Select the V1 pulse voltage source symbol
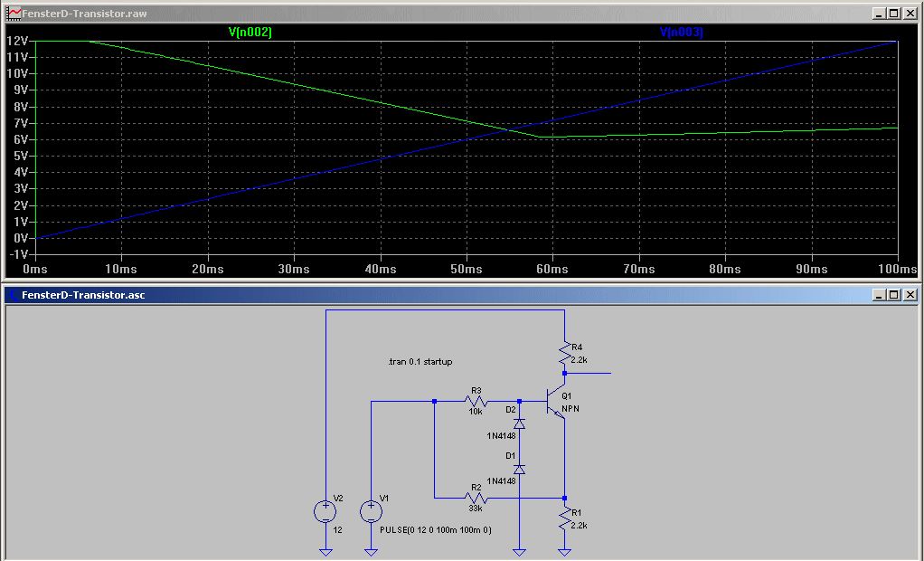Screen dimensions: 924x561 coord(371,511)
